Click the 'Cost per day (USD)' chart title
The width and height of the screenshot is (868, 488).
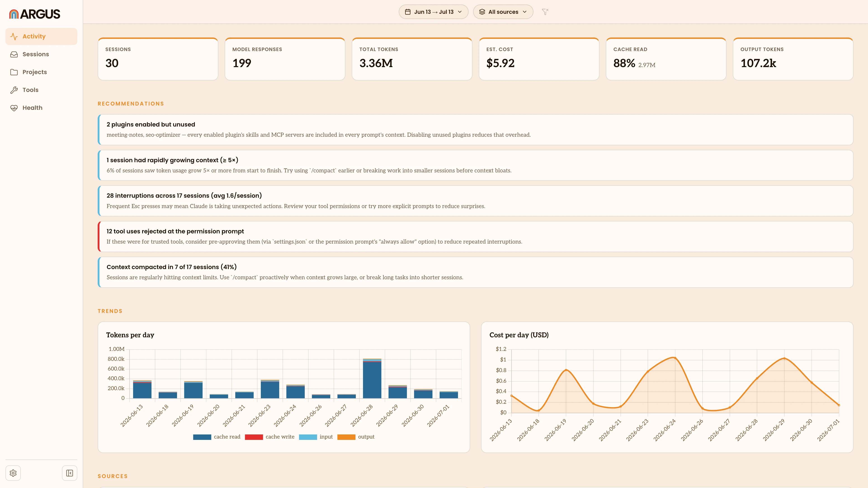click(519, 335)
